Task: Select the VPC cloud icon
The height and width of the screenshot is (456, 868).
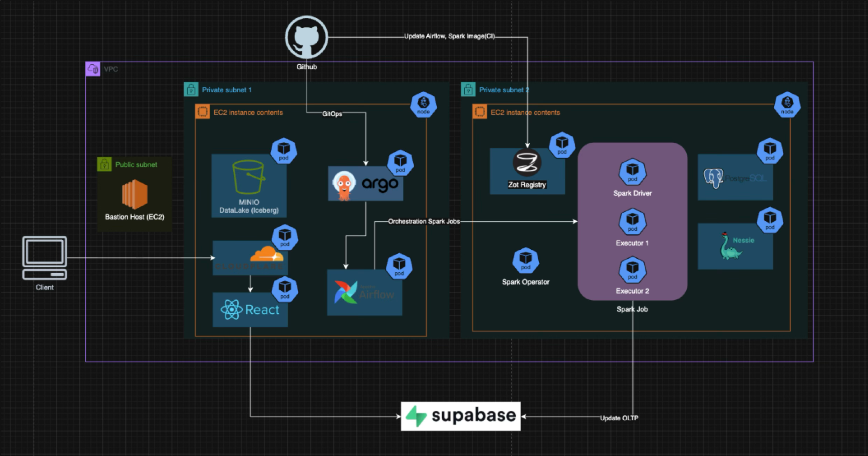Action: 93,69
